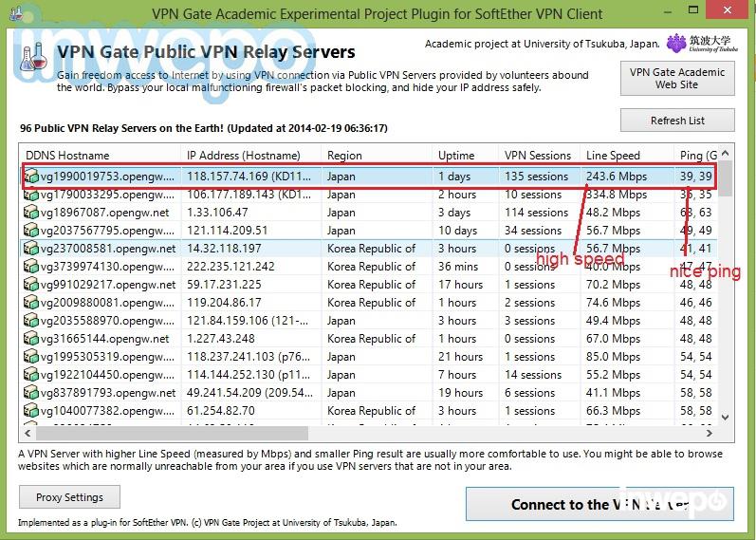Image resolution: width=756 pixels, height=540 pixels.
Task: Click server icon for vg2009880081.opengw row
Action: coord(31,303)
